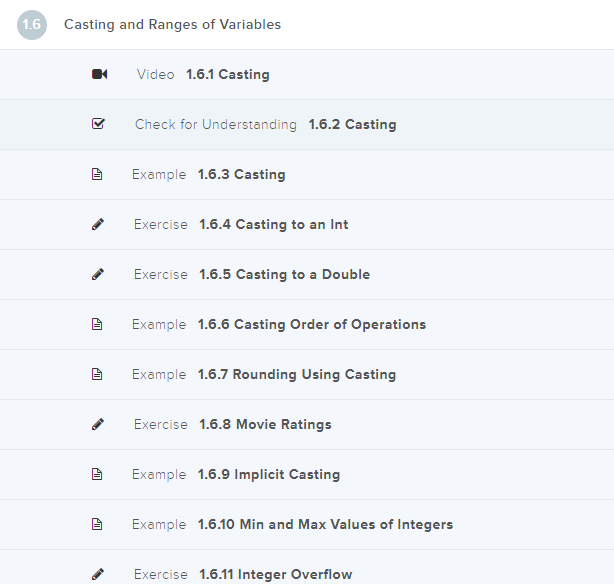Open the 1.6.4 Casting to an Int exercise

point(273,224)
